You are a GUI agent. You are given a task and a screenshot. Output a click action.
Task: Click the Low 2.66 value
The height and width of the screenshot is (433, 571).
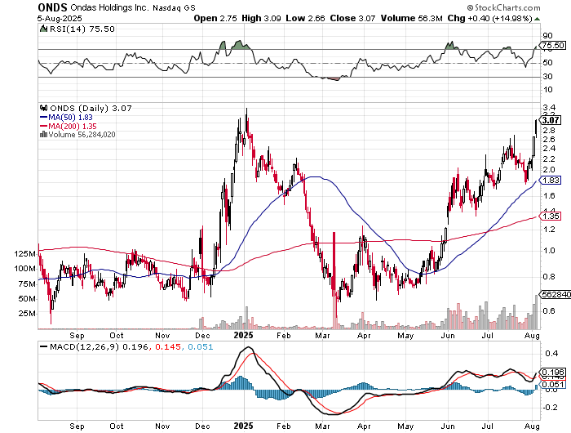point(305,18)
